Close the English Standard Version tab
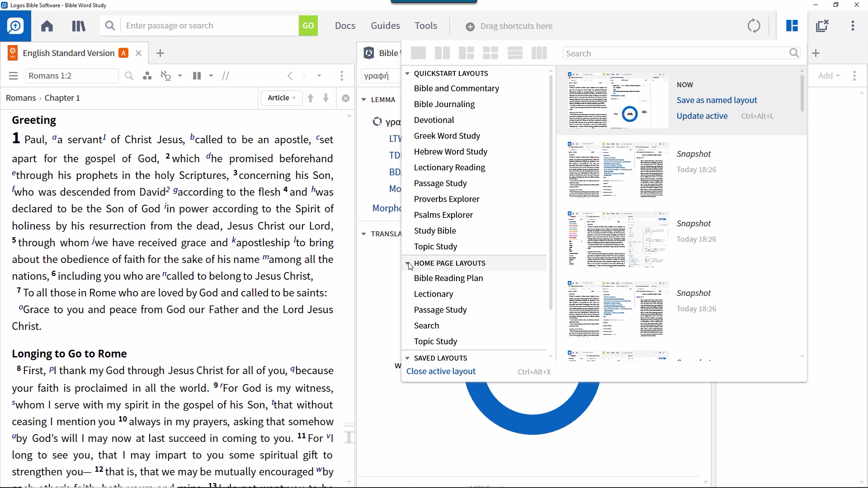The image size is (868, 488). (139, 53)
